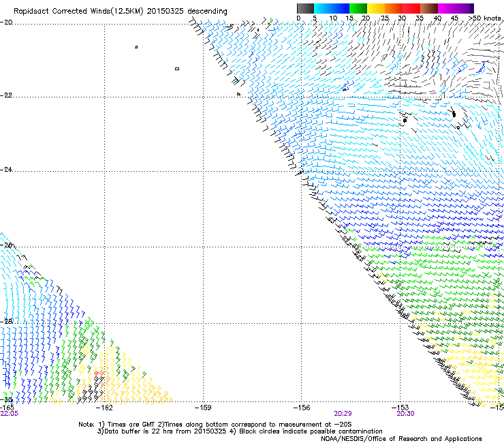Click the '-162' longitude axis label

(104, 408)
